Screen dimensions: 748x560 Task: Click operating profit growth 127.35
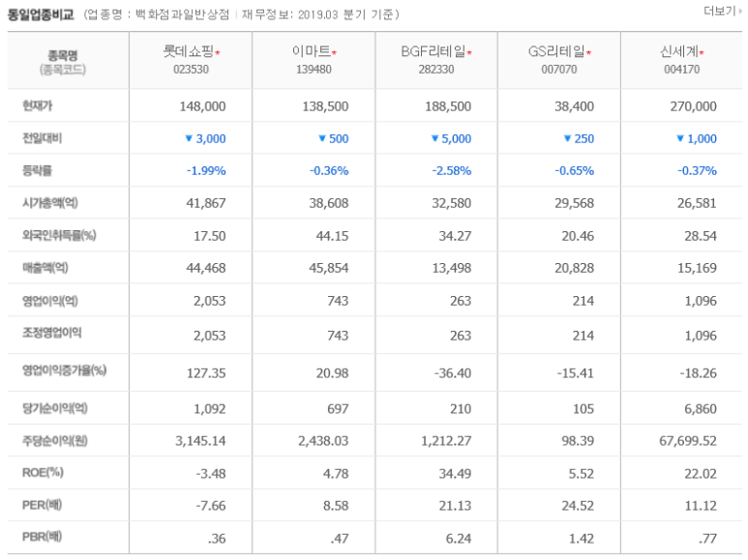(x=206, y=373)
